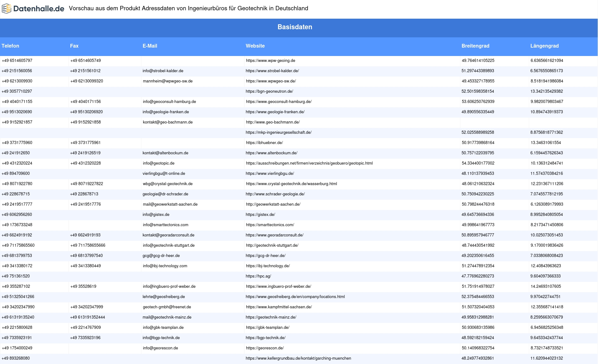The image size is (598, 364).
Task: Open https://www.strobel-kalder.de/ link
Action: pos(272,71)
